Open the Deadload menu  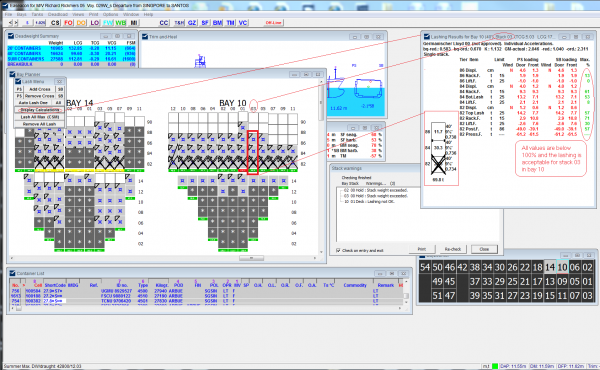[58, 14]
